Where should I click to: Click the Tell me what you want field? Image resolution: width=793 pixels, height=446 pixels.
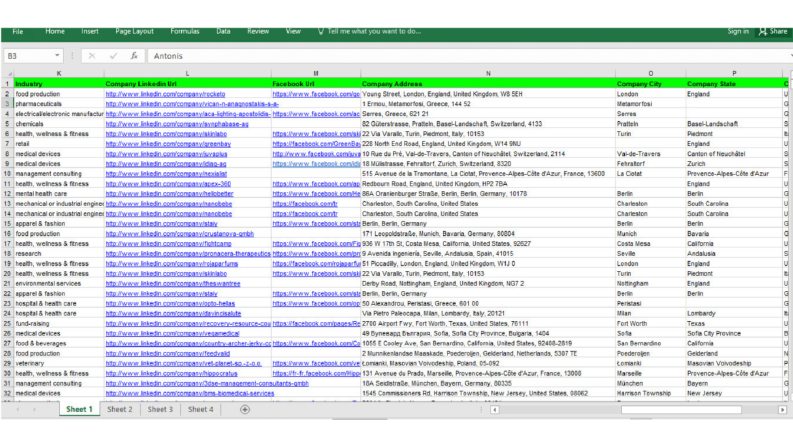pos(374,31)
